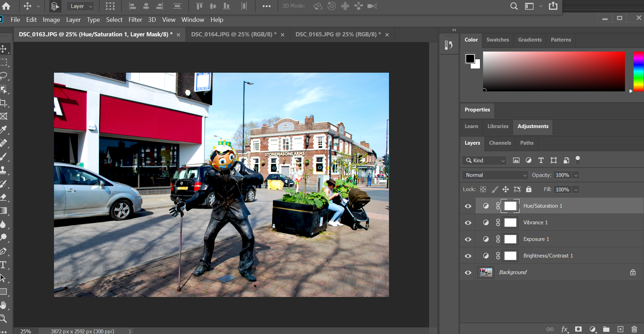Hide the Background layer
Image resolution: width=644 pixels, height=334 pixels.
(x=468, y=272)
